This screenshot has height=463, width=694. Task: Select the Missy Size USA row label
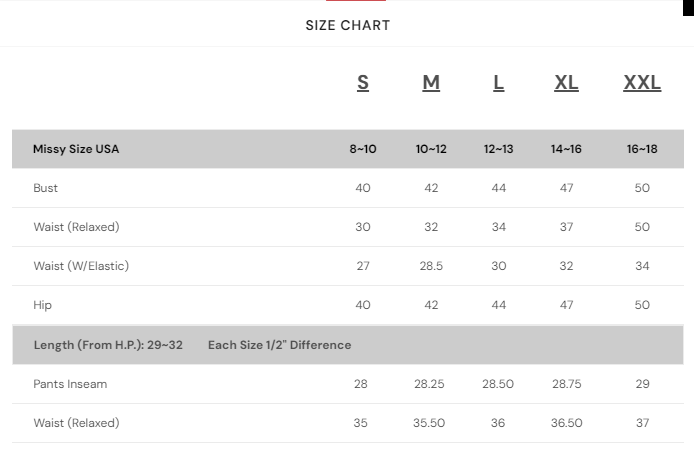click(76, 149)
